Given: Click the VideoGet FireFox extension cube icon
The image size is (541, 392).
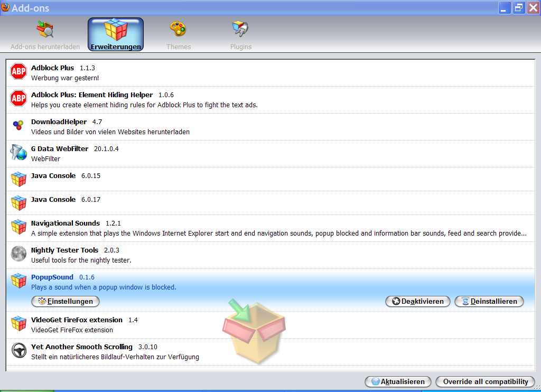Looking at the screenshot, I should click(18, 323).
